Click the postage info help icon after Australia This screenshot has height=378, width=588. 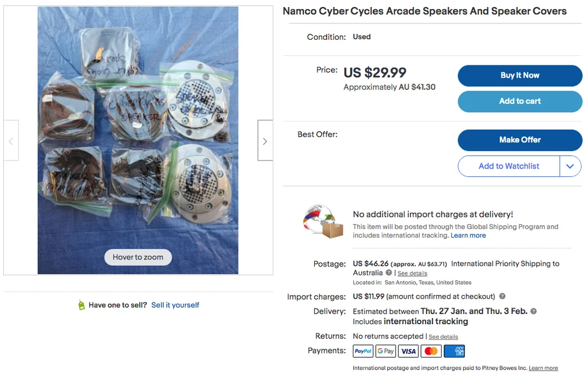pos(389,272)
